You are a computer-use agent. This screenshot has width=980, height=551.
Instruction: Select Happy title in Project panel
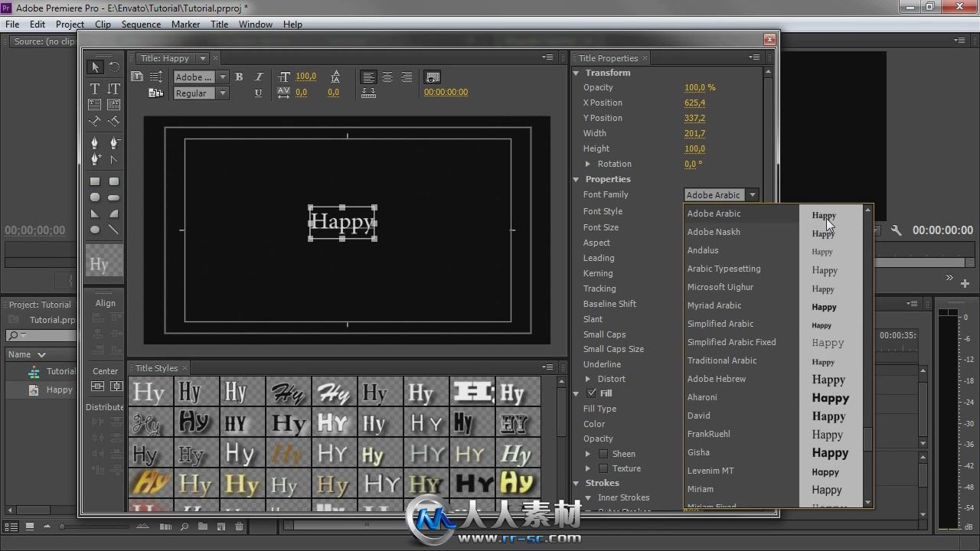[x=59, y=390]
